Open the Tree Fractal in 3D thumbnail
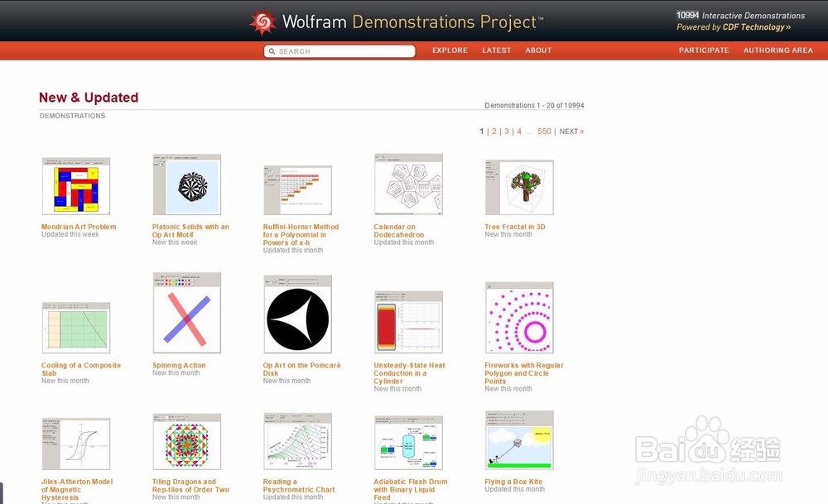Viewport: 828px width, 504px height. pyautogui.click(x=520, y=187)
